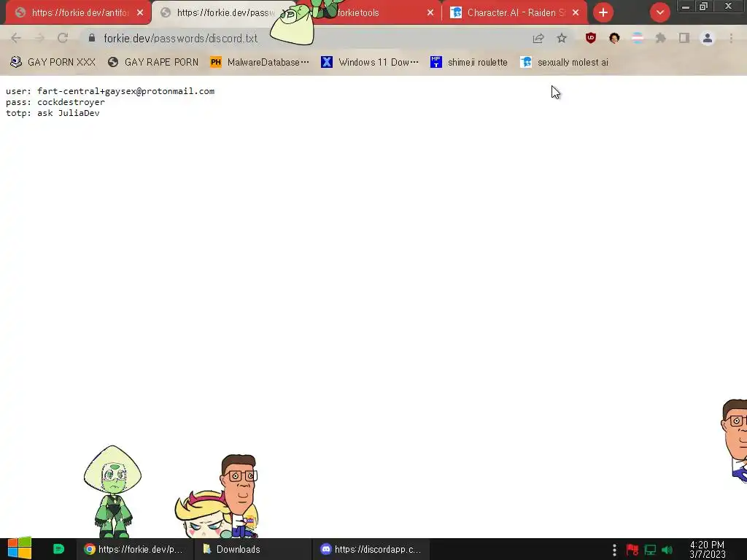Open the Windows 11 Dow… bookmark
Screen dimensions: 747x560
(x=370, y=63)
